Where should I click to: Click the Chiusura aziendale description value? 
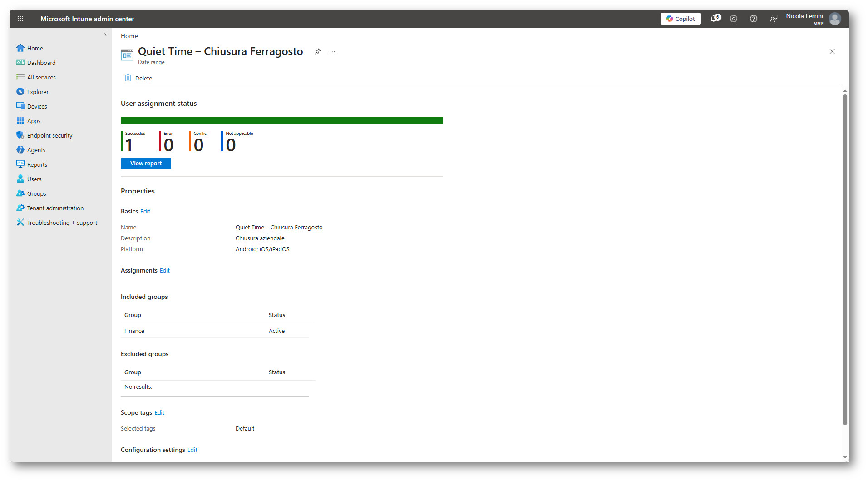coord(260,238)
